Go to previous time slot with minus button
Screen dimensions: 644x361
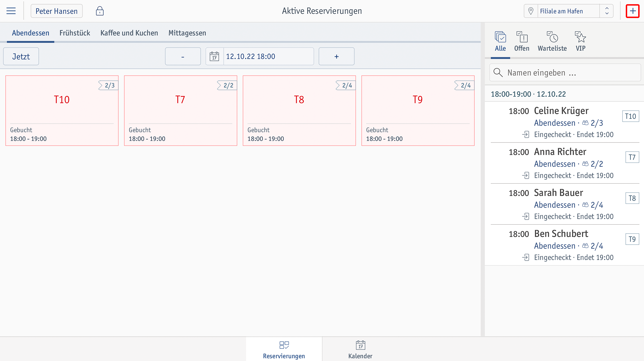(x=183, y=56)
